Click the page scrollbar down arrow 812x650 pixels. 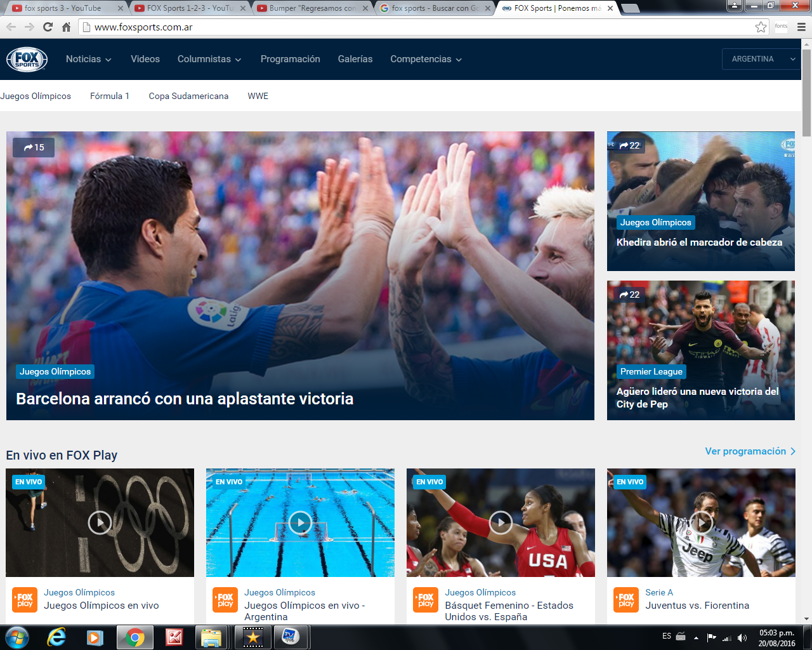pyautogui.click(x=806, y=619)
